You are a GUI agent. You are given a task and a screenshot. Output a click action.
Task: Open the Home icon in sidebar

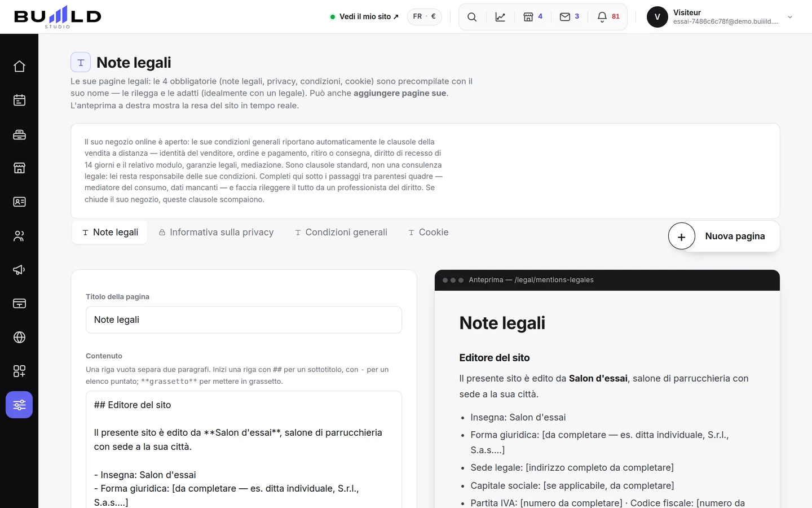(19, 67)
